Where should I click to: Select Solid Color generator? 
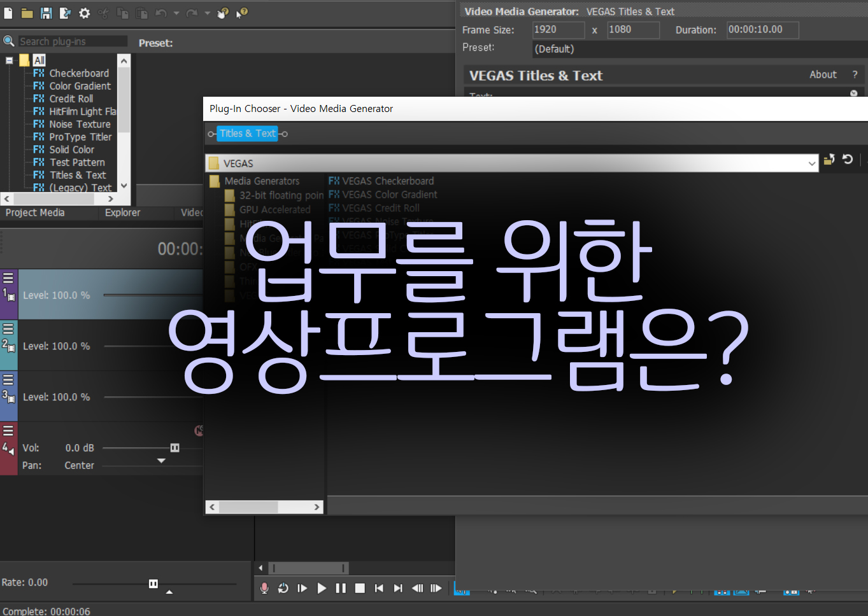tap(71, 150)
